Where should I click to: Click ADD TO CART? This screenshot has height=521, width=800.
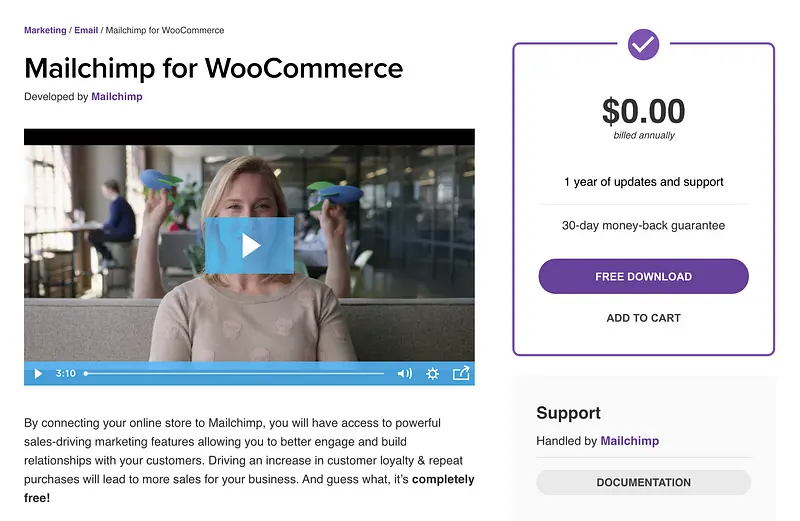643,318
